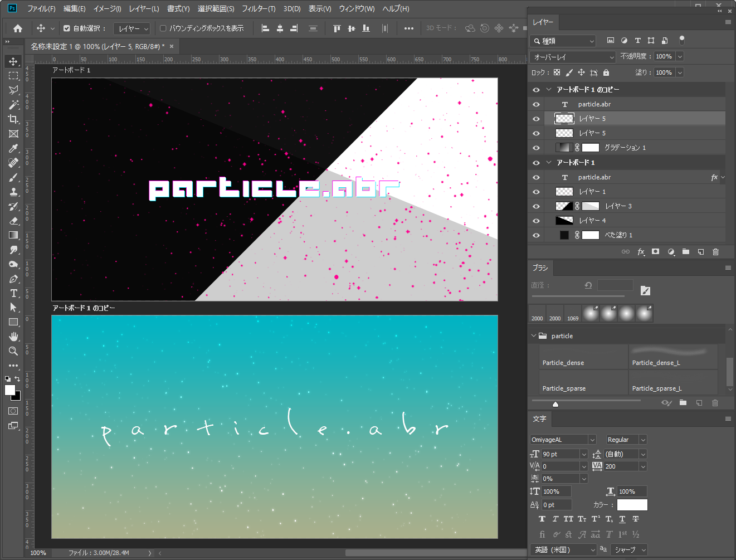The width and height of the screenshot is (736, 560).
Task: Select the Eyedropper tool
Action: pos(13,148)
